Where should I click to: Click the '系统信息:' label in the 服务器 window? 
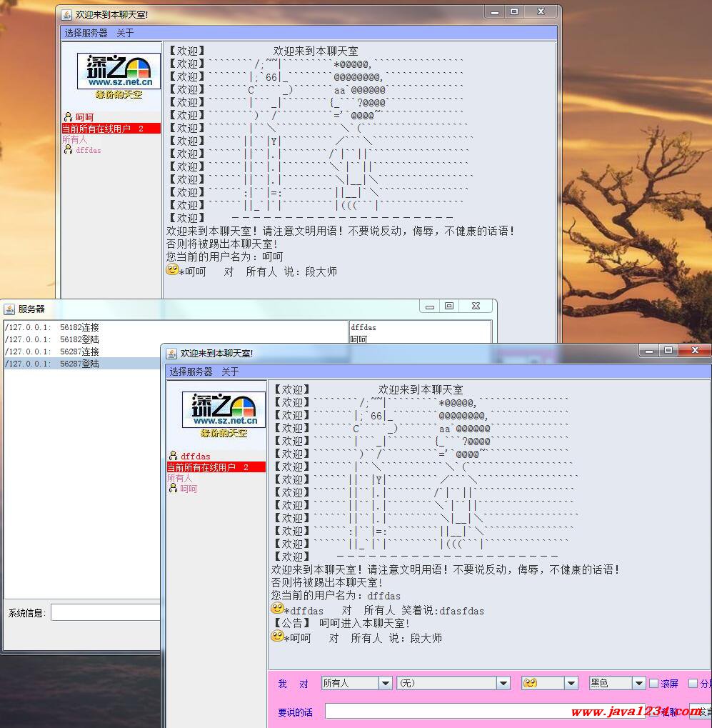pos(27,613)
